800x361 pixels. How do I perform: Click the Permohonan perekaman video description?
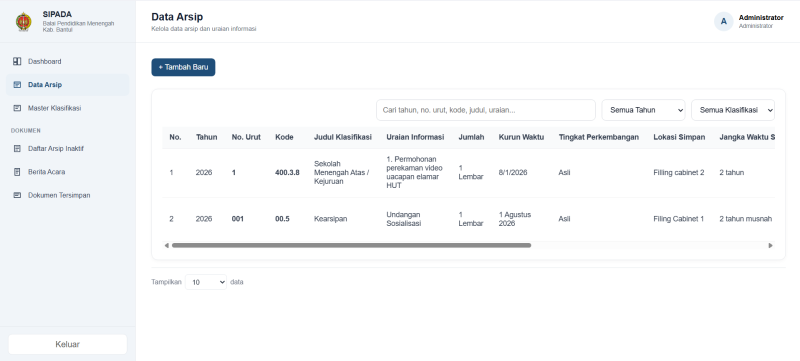[414, 172]
